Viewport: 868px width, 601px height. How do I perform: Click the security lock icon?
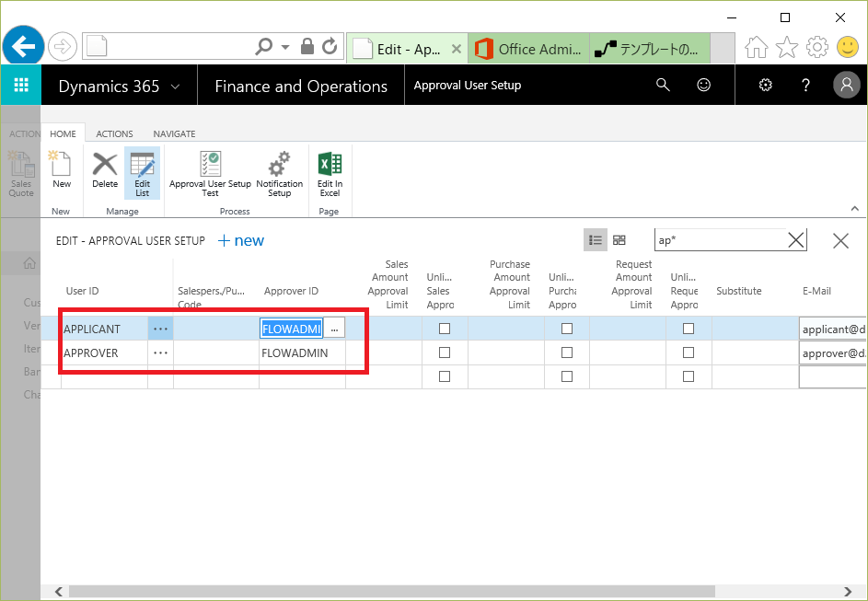click(x=307, y=46)
